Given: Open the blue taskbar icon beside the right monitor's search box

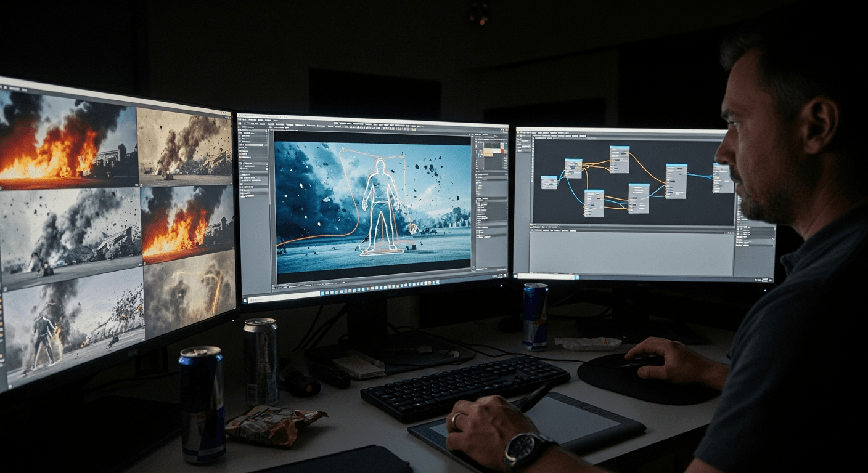Looking at the screenshot, I should [577, 277].
